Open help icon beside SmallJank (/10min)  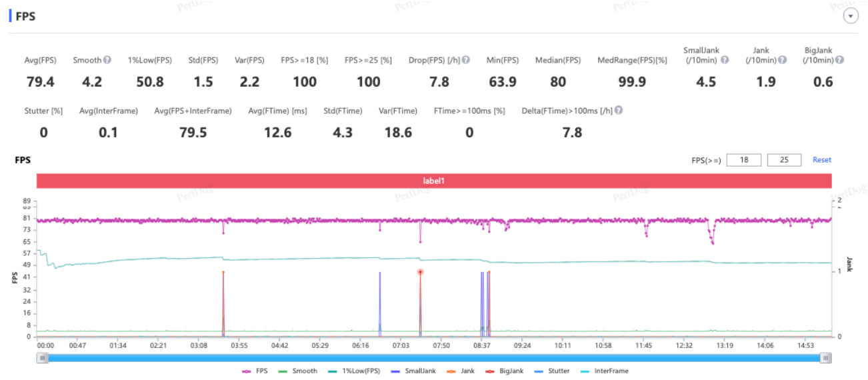click(724, 60)
